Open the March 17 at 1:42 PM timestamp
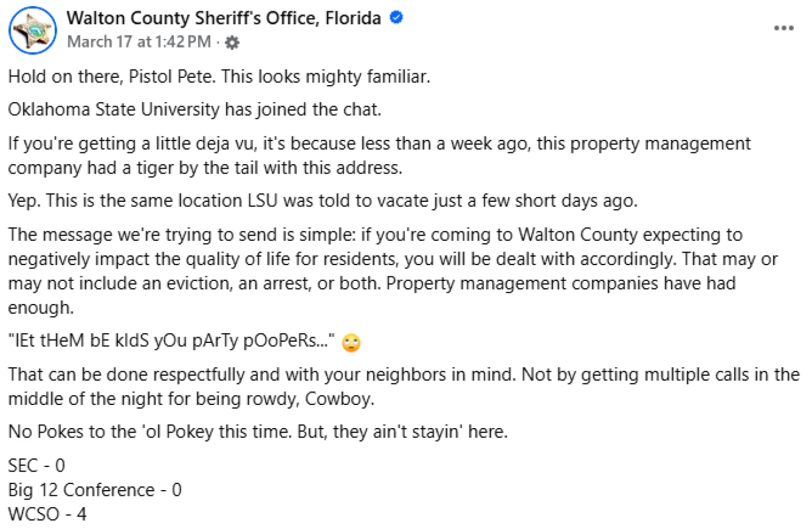The width and height of the screenshot is (812, 529). pos(139,42)
